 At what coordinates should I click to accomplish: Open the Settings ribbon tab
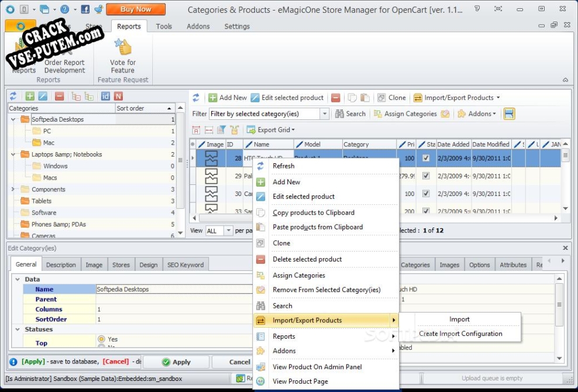tap(237, 26)
